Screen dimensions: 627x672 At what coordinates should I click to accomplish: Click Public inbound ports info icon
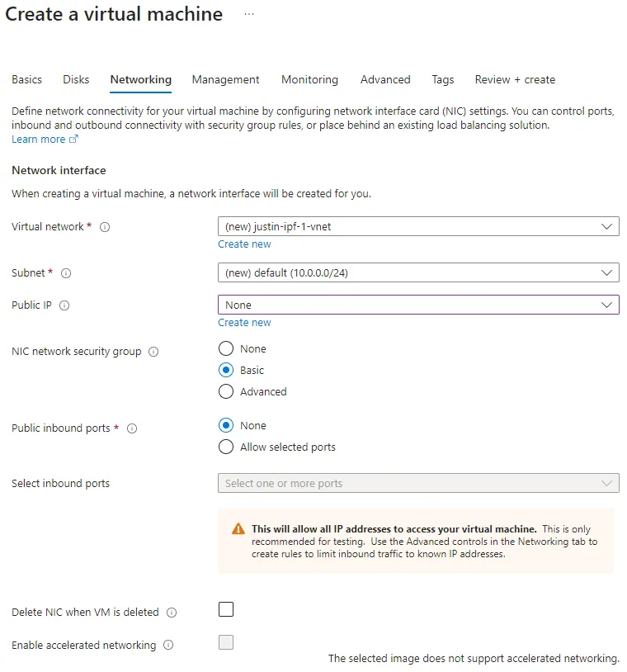pos(132,428)
